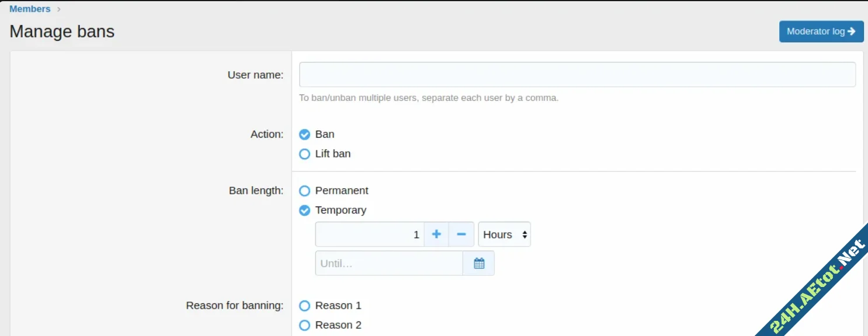Click the 'User name:' field label
Image resolution: width=868 pixels, height=336 pixels.
[x=255, y=75]
